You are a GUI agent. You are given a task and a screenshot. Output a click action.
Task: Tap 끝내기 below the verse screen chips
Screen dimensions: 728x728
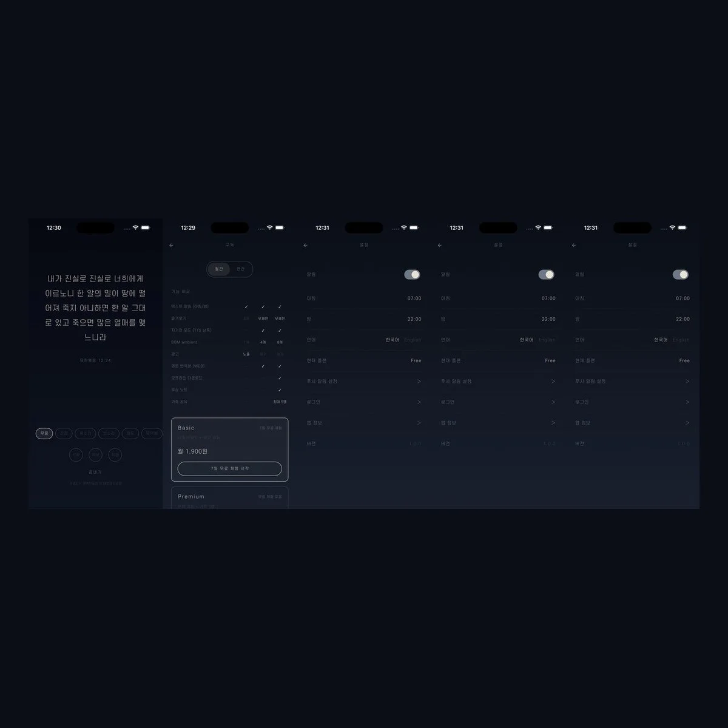[95, 472]
